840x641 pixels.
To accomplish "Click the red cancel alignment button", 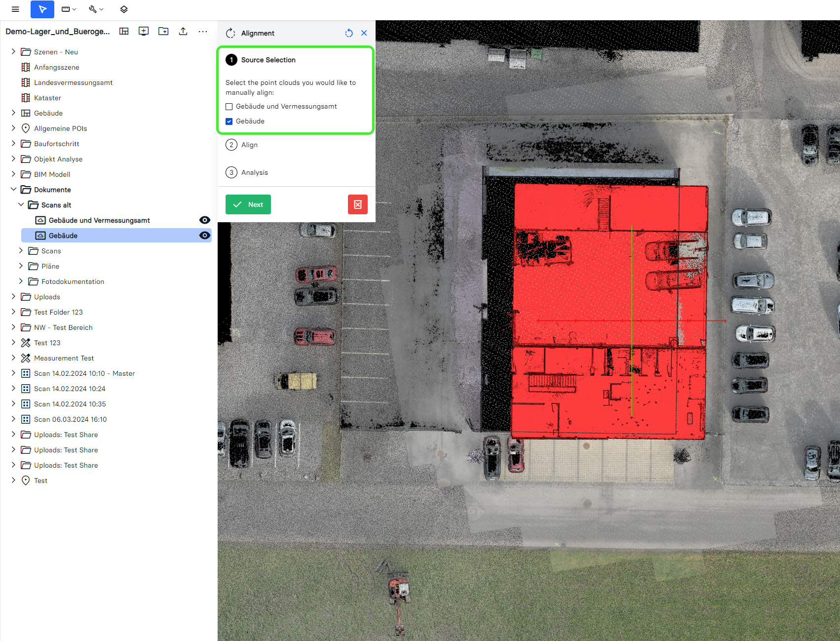I will pyautogui.click(x=358, y=204).
